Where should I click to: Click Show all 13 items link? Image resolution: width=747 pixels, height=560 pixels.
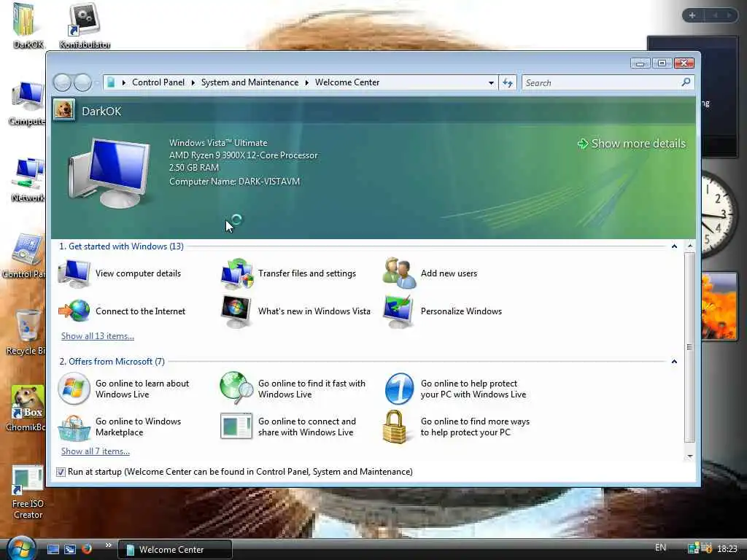click(x=98, y=336)
